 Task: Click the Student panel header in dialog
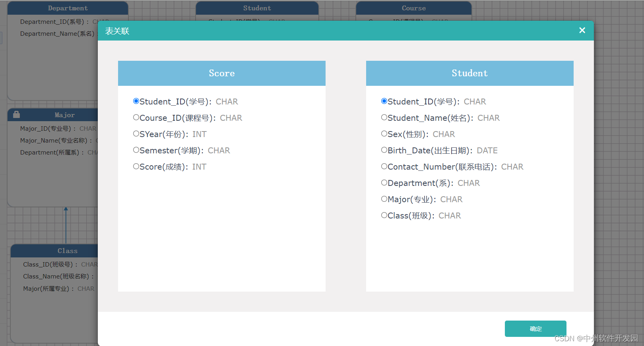[469, 73]
